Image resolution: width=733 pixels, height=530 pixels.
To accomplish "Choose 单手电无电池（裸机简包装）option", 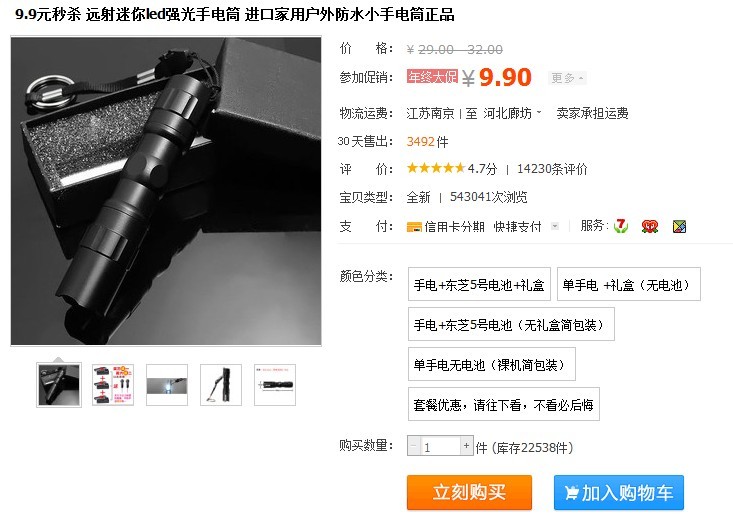I will click(491, 364).
